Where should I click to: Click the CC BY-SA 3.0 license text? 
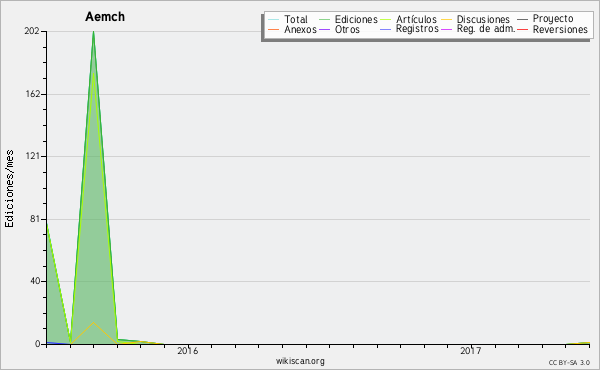[569, 363]
